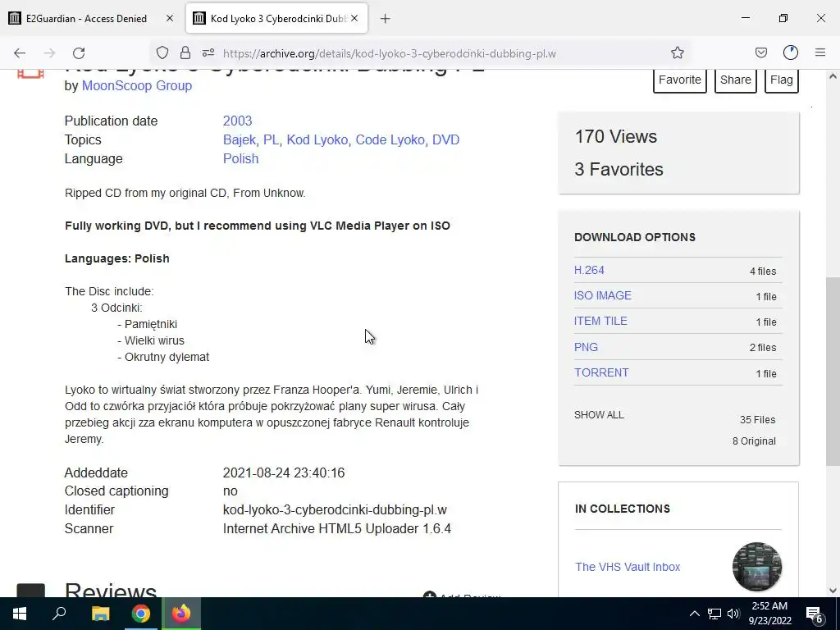
Task: Open the DVD topic link
Action: click(x=445, y=139)
